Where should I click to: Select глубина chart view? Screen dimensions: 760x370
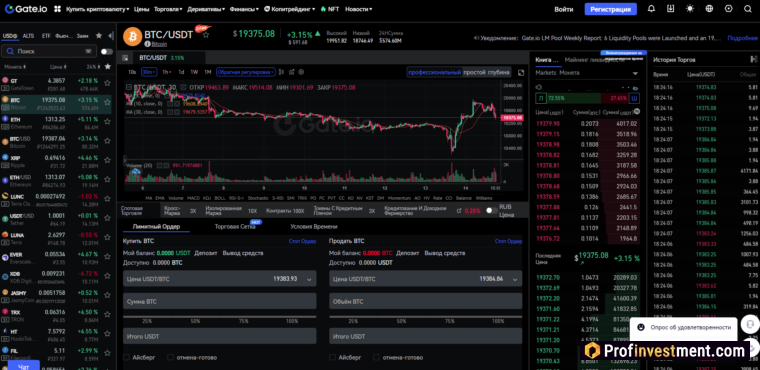coord(499,72)
